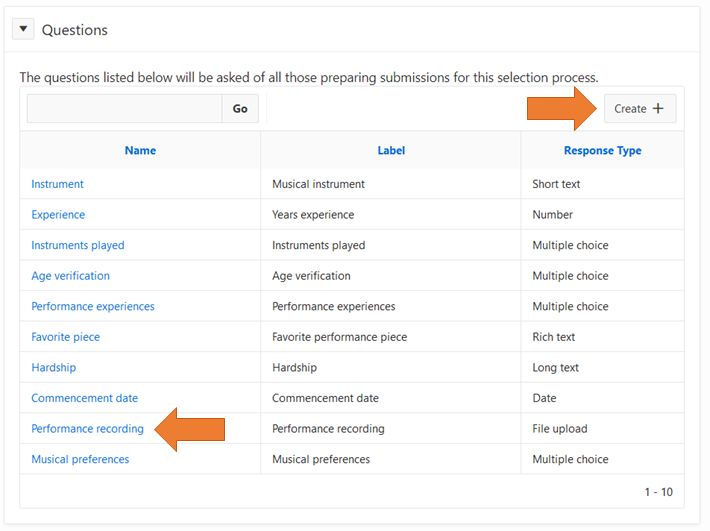Sort by the Name column header

140,150
